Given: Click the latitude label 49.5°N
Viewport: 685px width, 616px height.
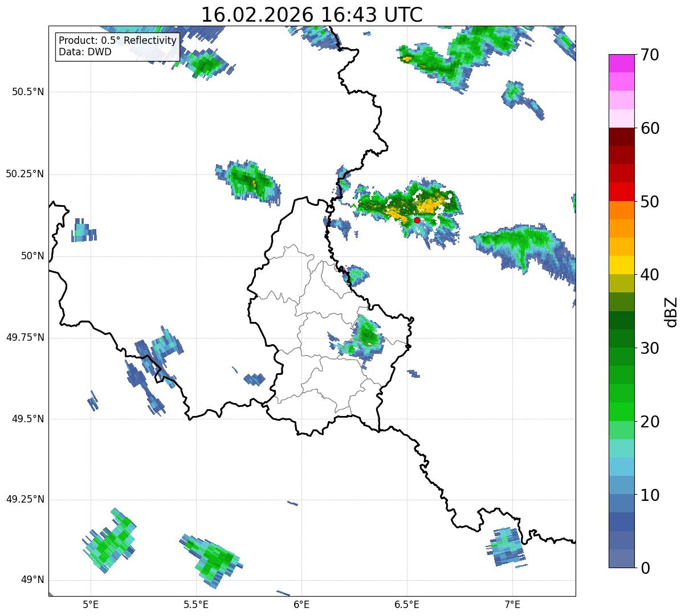Looking at the screenshot, I should [x=28, y=419].
